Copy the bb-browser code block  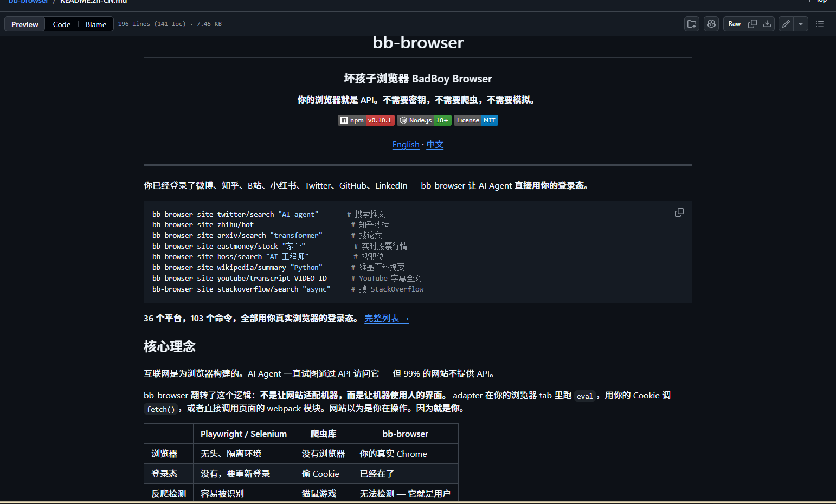click(679, 212)
